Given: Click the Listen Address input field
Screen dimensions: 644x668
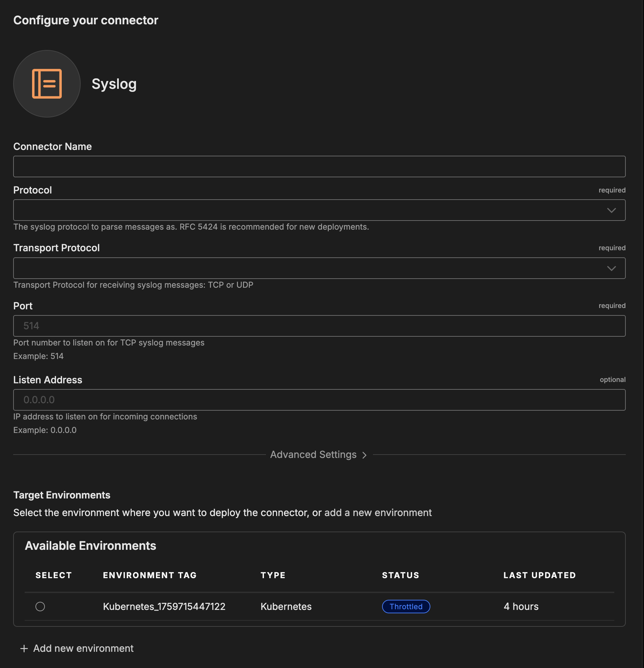Looking at the screenshot, I should tap(319, 400).
